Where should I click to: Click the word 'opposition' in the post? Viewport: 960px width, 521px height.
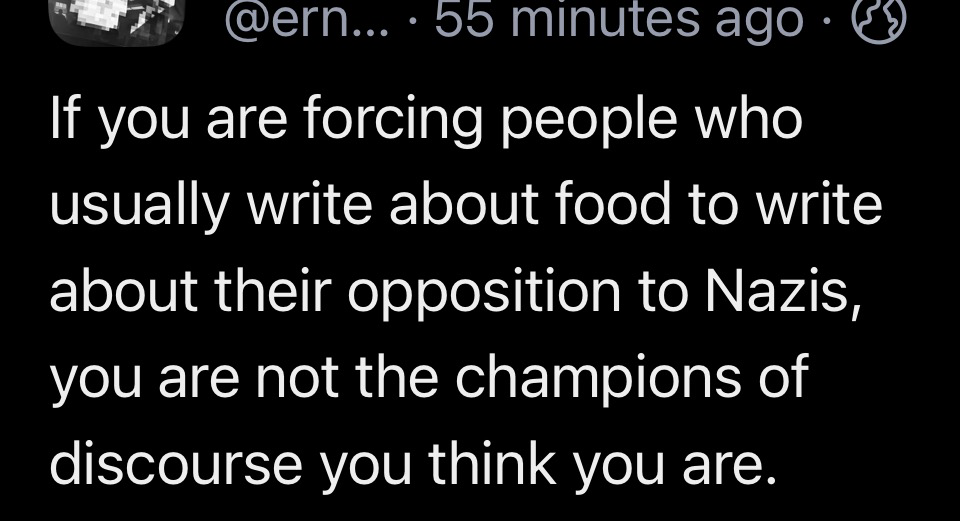[484, 294]
